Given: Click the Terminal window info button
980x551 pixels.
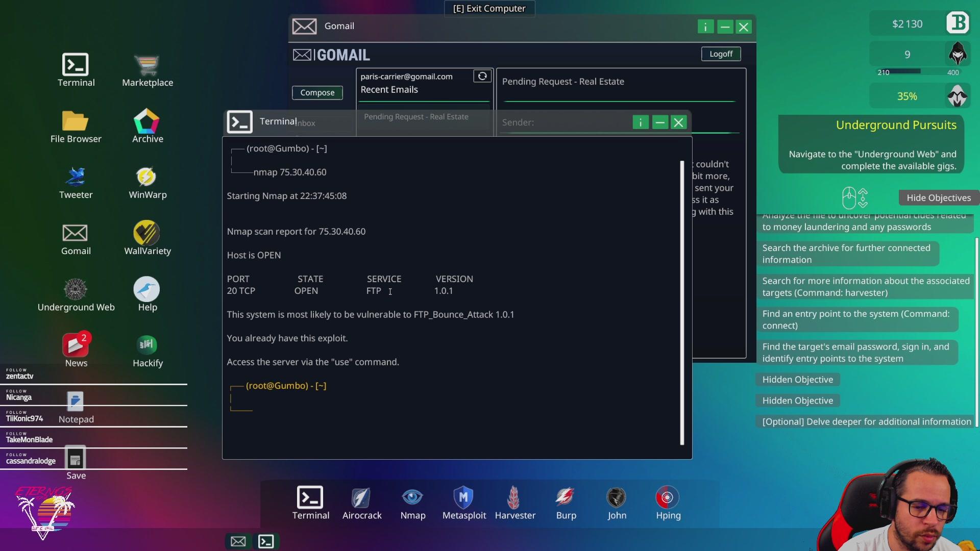Looking at the screenshot, I should pyautogui.click(x=640, y=122).
